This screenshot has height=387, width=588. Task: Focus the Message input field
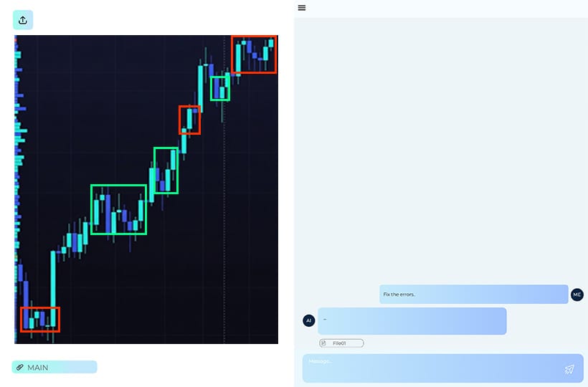click(x=430, y=368)
